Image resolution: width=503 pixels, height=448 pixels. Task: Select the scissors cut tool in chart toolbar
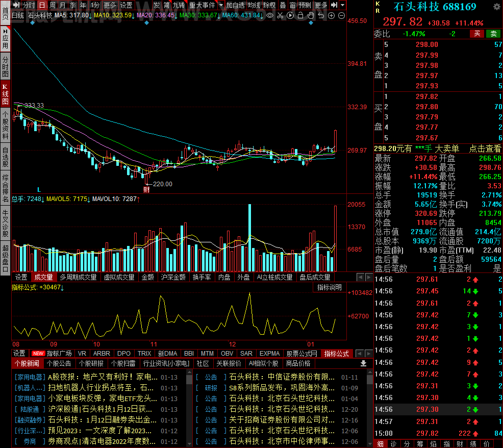pos(280,15)
